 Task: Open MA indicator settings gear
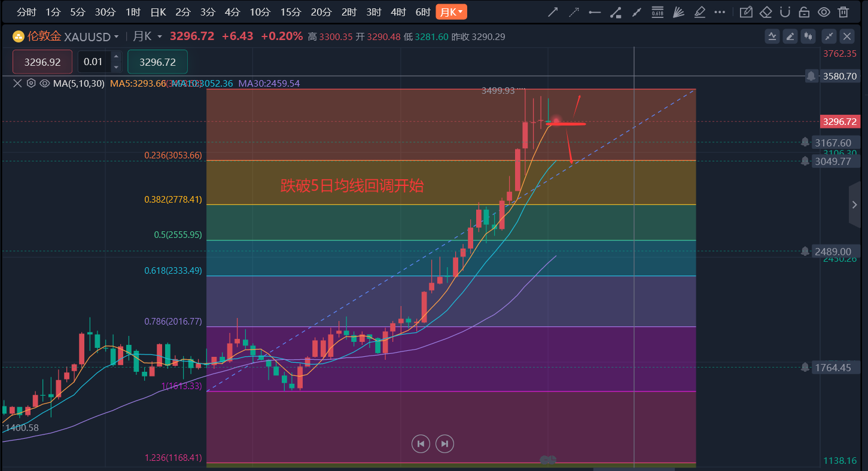tap(31, 84)
